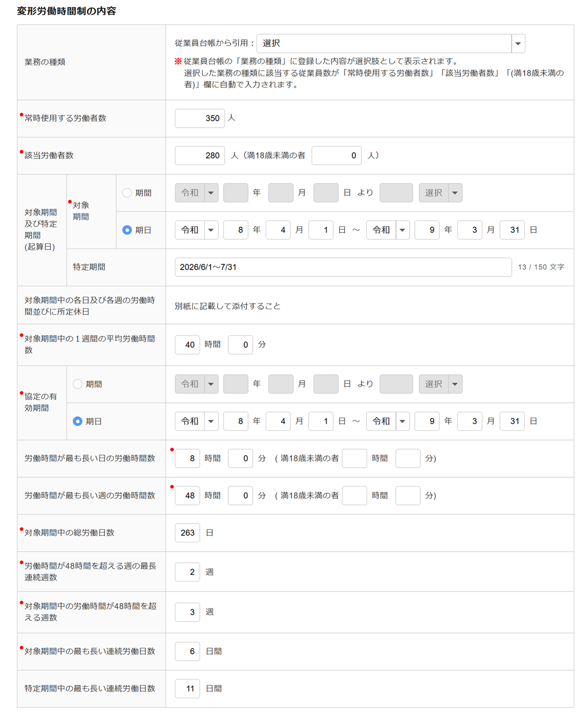588x712 pixels.
Task: Click the month field in 対象期間 期間 row
Action: coord(281,193)
